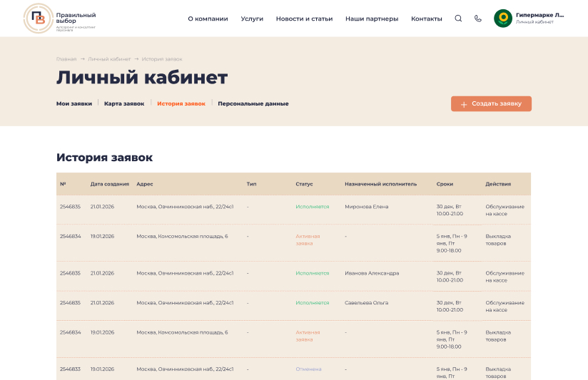Click request number 2546833
This screenshot has height=380, width=588.
(x=70, y=369)
